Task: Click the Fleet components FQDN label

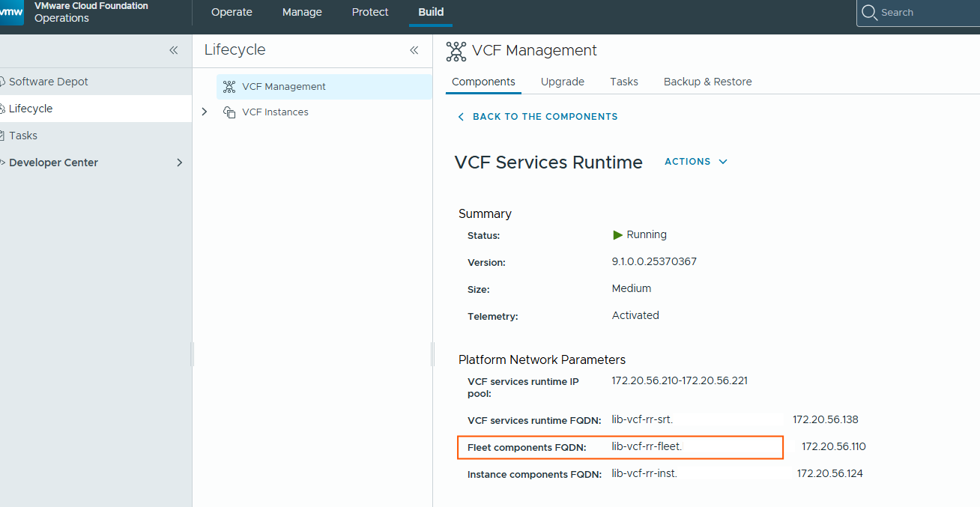Action: click(x=527, y=448)
